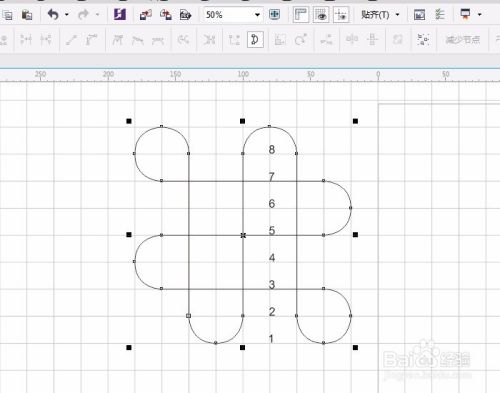Click the node atop the upper-left loop
The image size is (500, 393).
tap(162, 126)
